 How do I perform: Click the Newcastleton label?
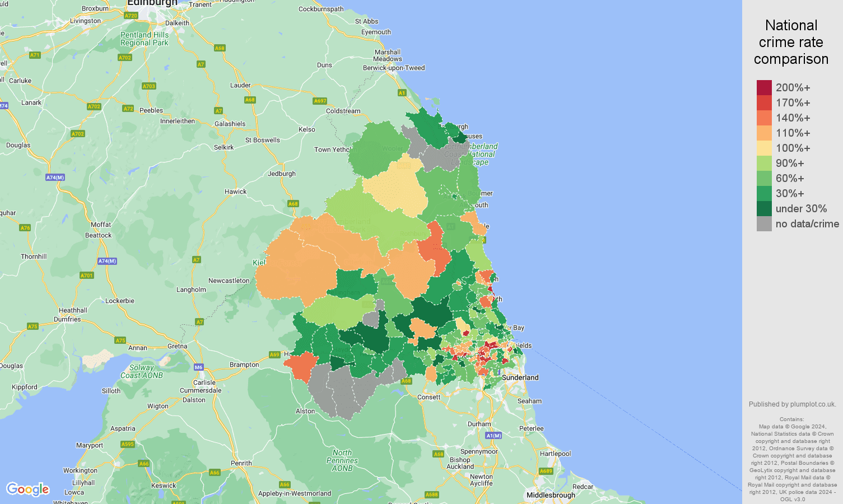229,281
